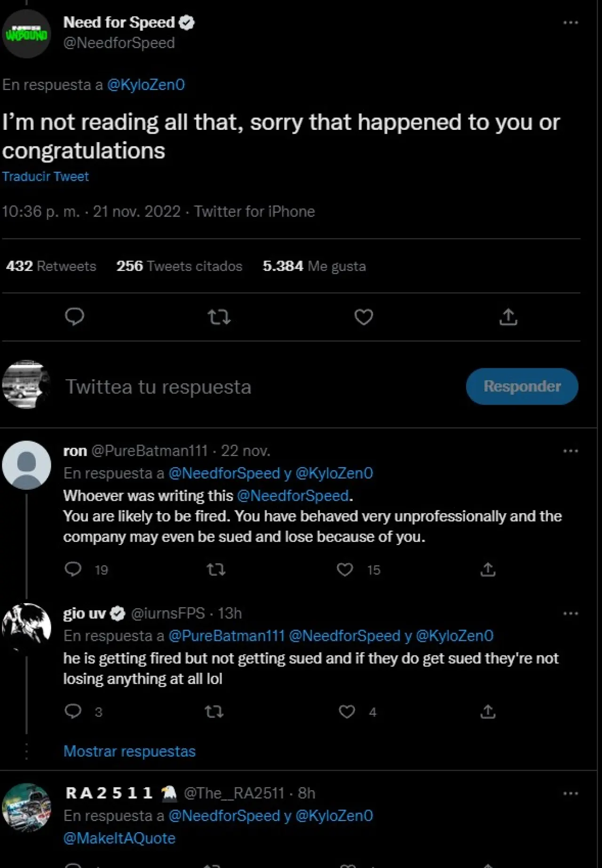Focus the Twittea tu respuesta field
Screen dimensions: 602x868
(235, 387)
